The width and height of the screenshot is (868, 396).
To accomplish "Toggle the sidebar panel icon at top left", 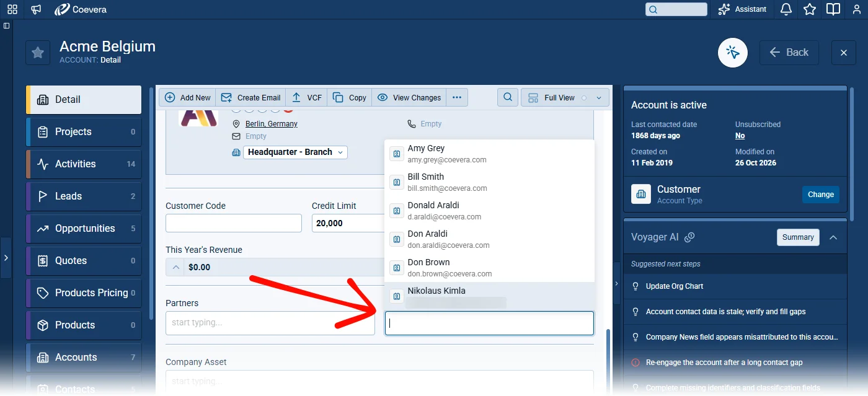I will [x=6, y=26].
